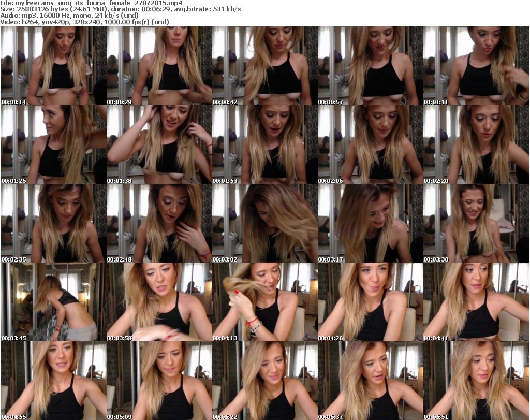This screenshot has height=420, width=530.
Task: Select the Audio: mp3, 16000 Hz info line
Action: point(69,15)
